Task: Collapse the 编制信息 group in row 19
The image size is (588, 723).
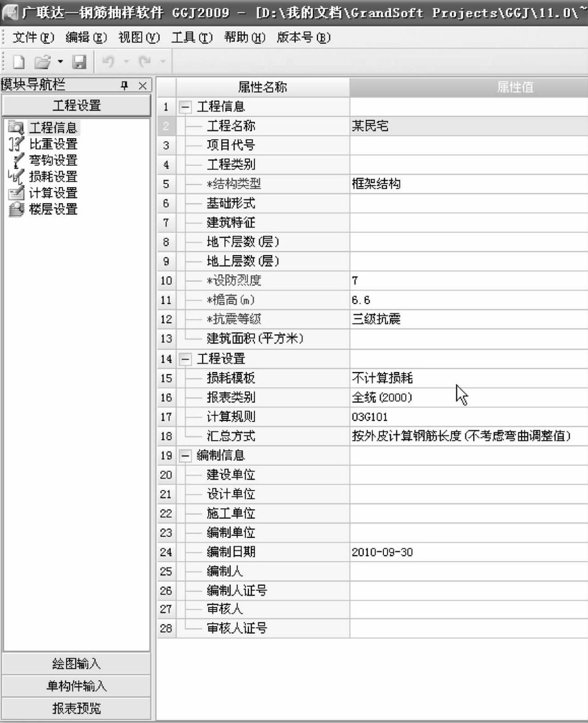Action: (185, 456)
